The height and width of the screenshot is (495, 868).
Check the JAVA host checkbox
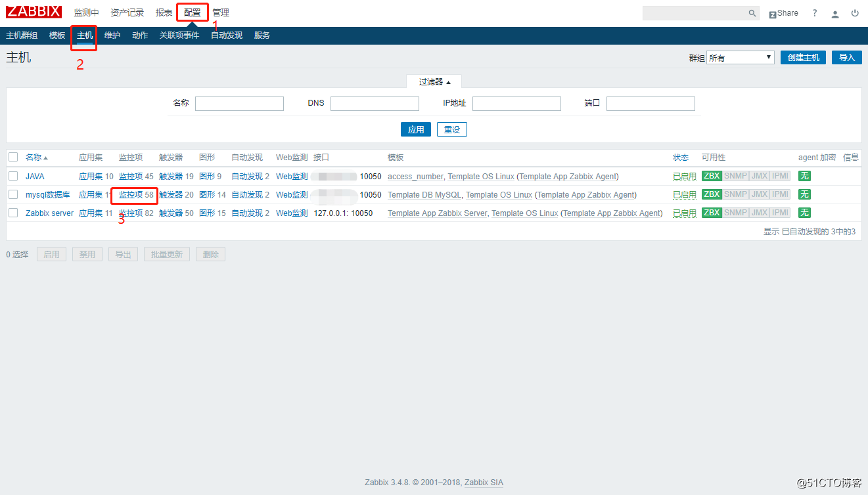coord(13,176)
